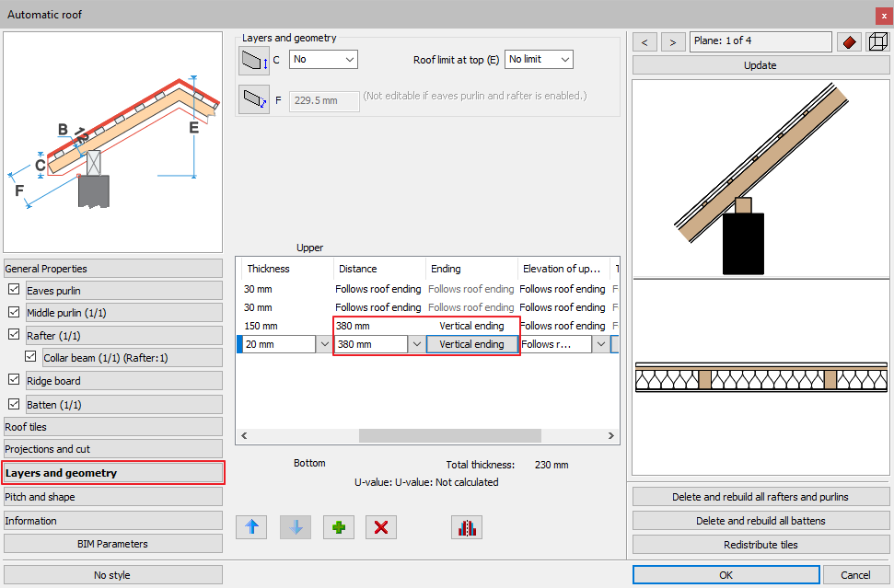
Task: Open the 380 mm distance dropdown
Action: coord(416,344)
